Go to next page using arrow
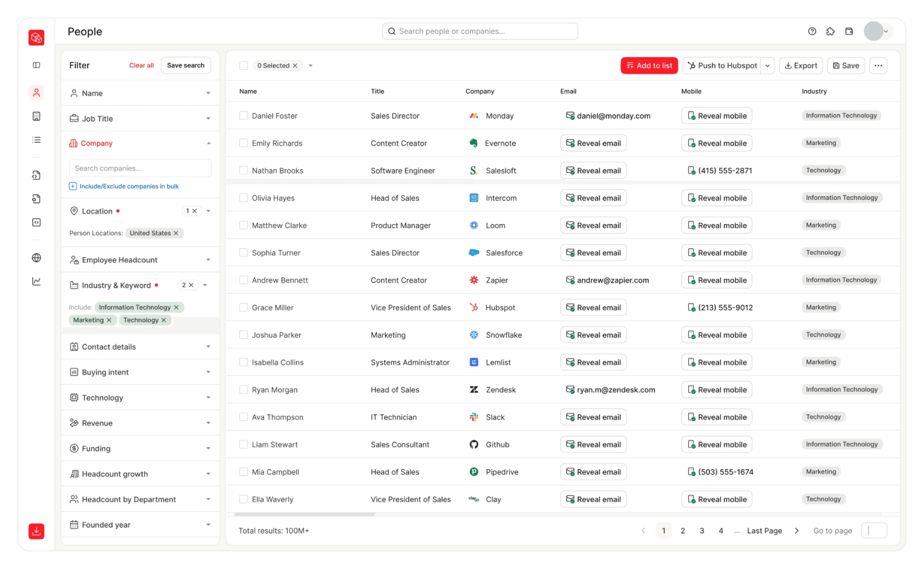Screen dimensions: 924x569 797,531
